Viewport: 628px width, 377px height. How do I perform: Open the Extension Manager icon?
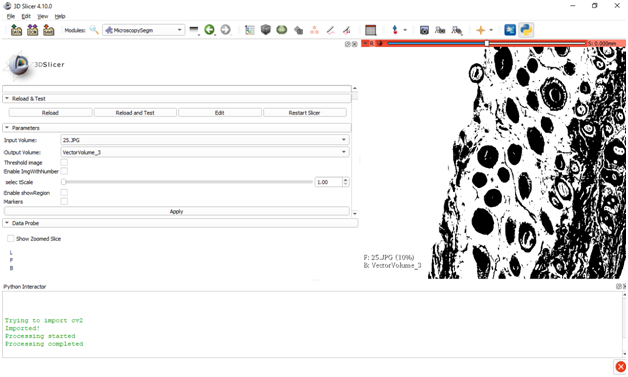510,30
